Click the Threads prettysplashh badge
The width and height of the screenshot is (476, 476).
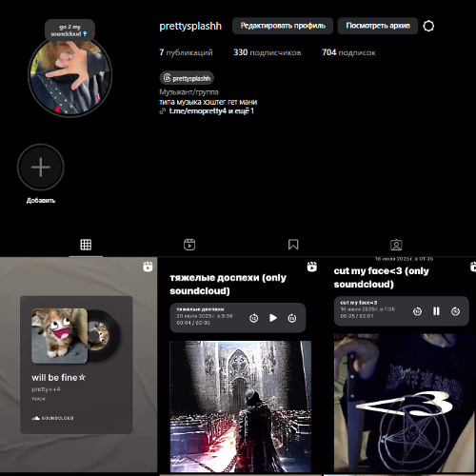[187, 78]
